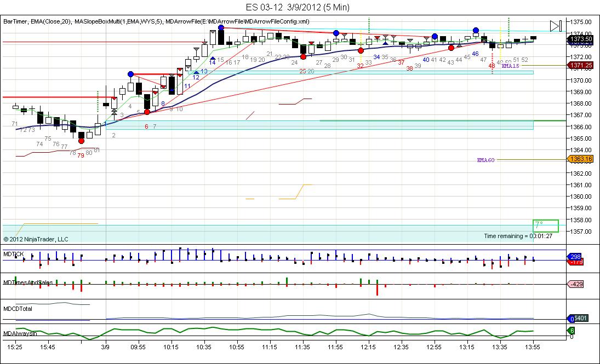The width and height of the screenshot is (600, 364).
Task: Click the 13:55 time axis label
Action: coord(533,347)
